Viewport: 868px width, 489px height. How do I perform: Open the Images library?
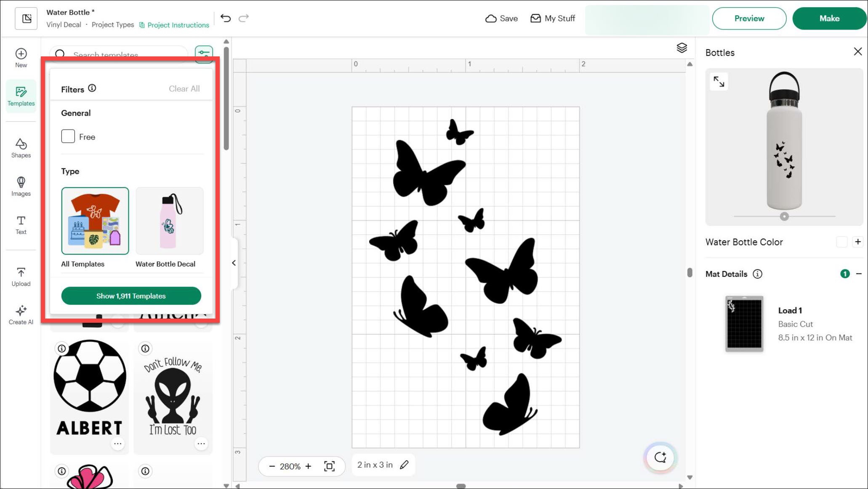[21, 186]
